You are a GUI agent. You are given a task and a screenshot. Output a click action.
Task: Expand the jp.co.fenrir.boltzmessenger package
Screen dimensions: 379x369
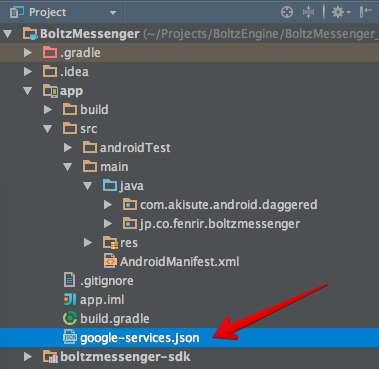click(x=108, y=224)
